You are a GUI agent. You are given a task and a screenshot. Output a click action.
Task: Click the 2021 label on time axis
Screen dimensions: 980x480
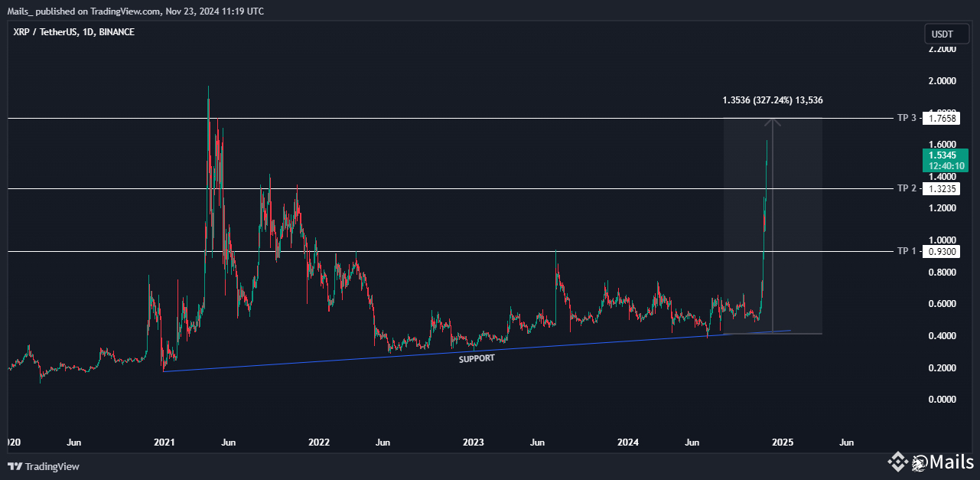click(x=164, y=442)
